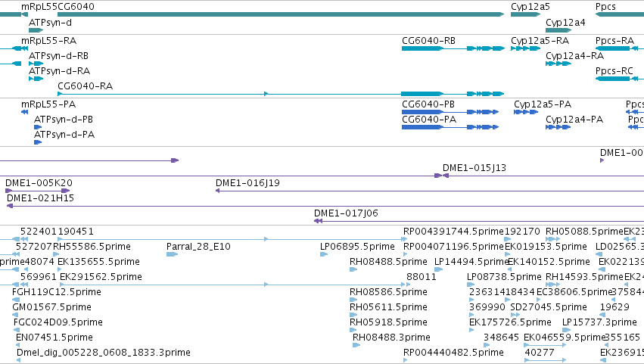644x364 pixels.
Task: Select the RP004440482.5prime EST label
Action: click(453, 353)
